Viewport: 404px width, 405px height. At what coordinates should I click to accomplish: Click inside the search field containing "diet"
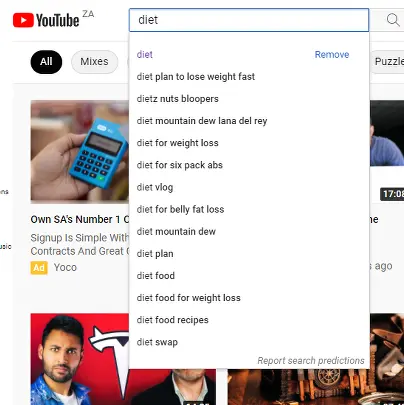pos(249,20)
